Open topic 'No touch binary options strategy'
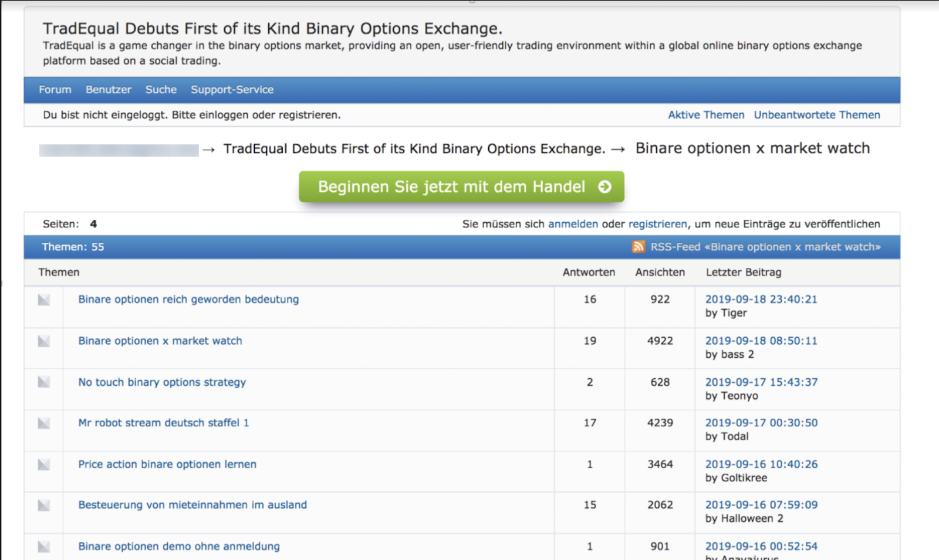The image size is (939, 560). 162,382
